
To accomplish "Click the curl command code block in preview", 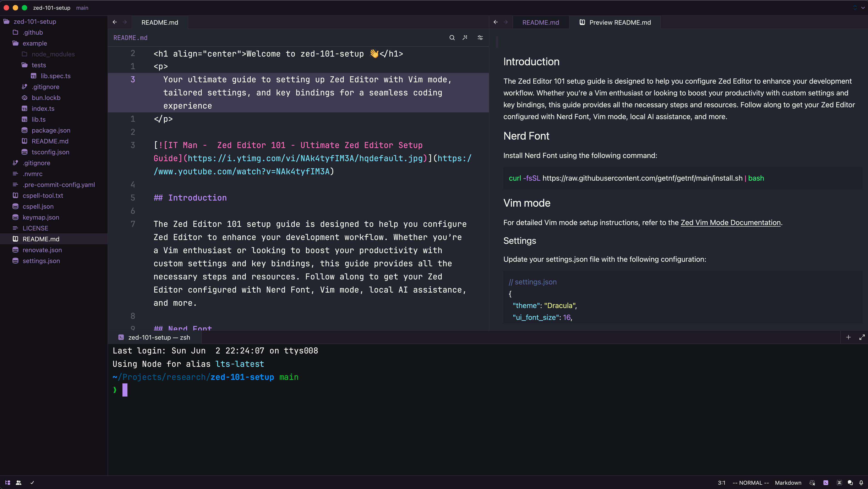I will pos(683,178).
